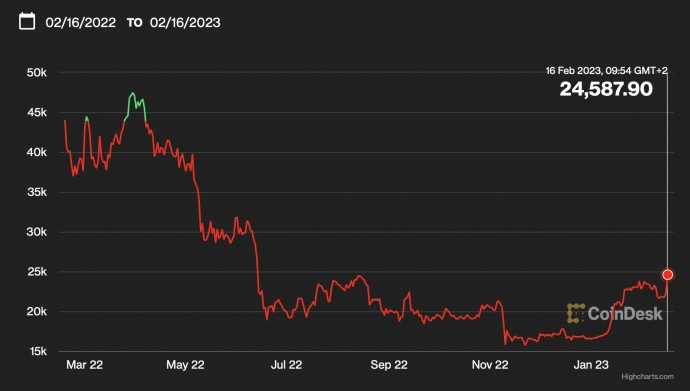Click the 15k y-axis label
The image size is (690, 391).
pyautogui.click(x=37, y=351)
